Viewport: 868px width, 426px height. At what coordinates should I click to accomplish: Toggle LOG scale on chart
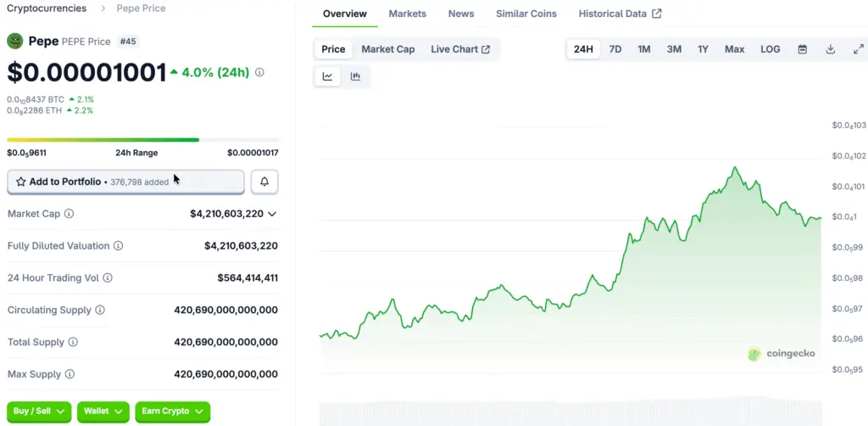tap(770, 49)
